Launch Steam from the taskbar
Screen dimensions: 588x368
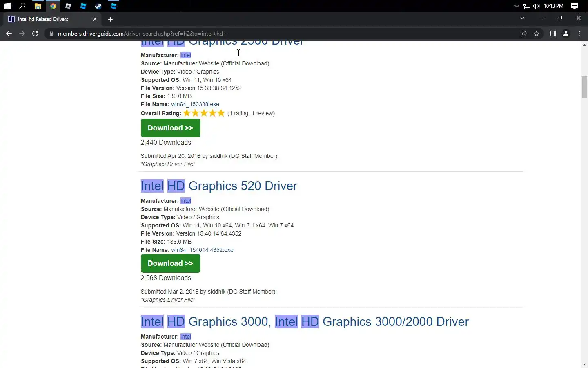(98, 6)
